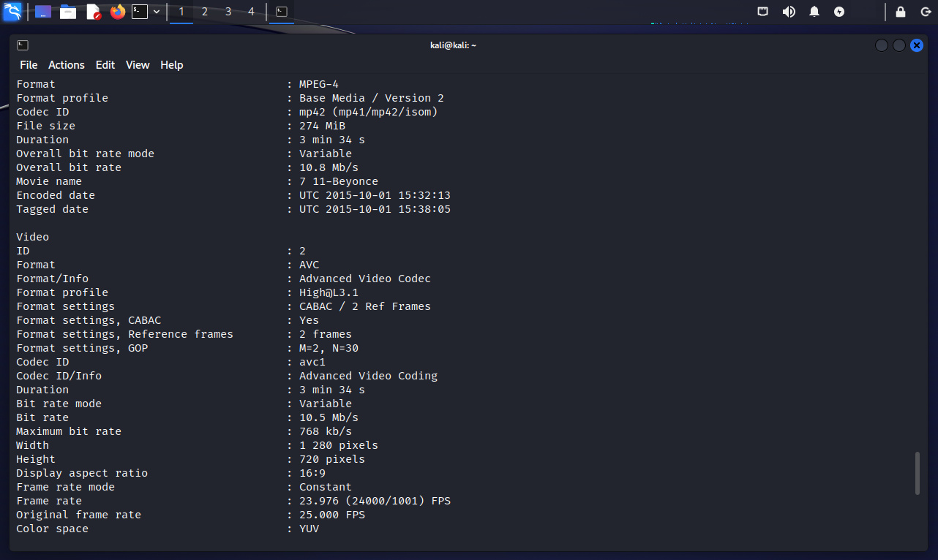
Task: Launch the text editor panel icon
Action: pos(93,12)
